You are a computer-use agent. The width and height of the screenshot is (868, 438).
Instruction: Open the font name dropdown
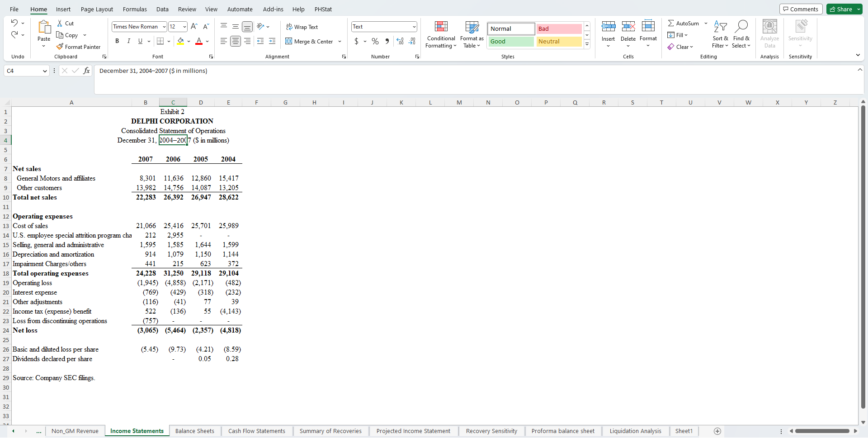[x=164, y=27]
